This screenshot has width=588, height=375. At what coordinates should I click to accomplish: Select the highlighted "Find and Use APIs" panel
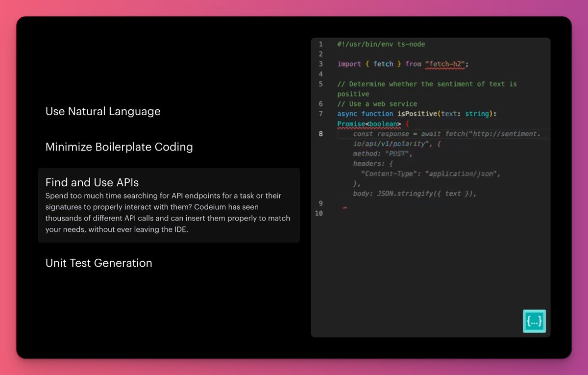[169, 205]
